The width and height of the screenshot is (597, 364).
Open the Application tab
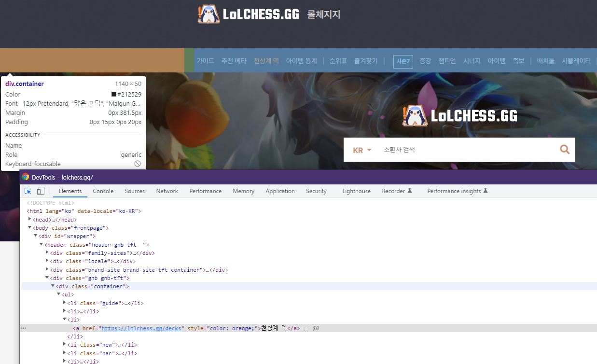point(280,191)
